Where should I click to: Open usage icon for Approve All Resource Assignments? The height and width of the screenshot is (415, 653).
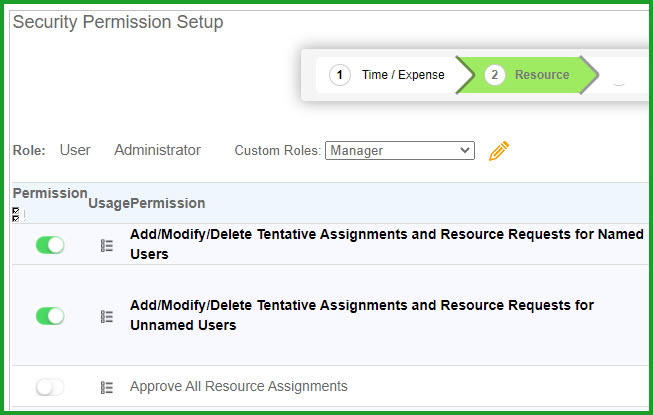click(107, 388)
